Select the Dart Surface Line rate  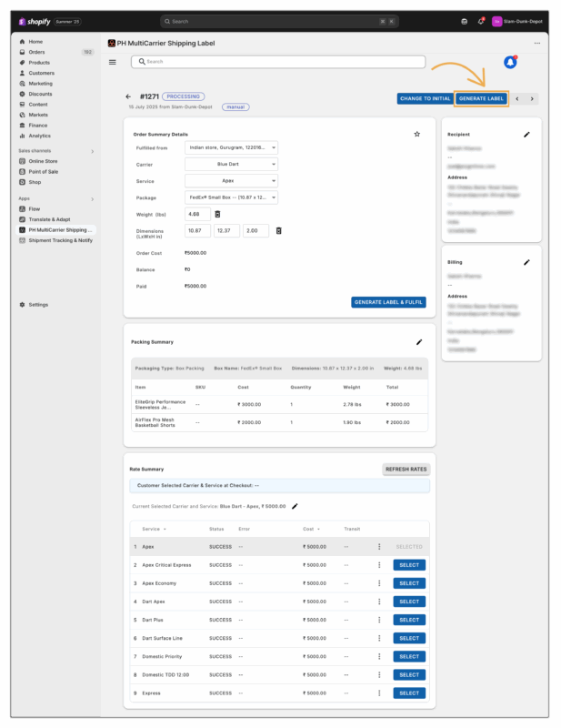[409, 639]
